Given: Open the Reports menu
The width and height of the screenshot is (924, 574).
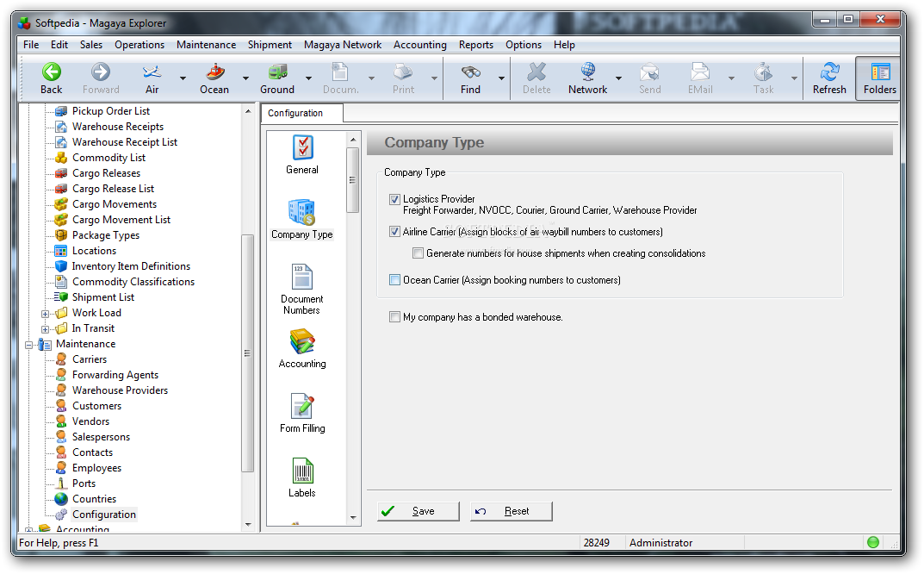Looking at the screenshot, I should tap(476, 45).
